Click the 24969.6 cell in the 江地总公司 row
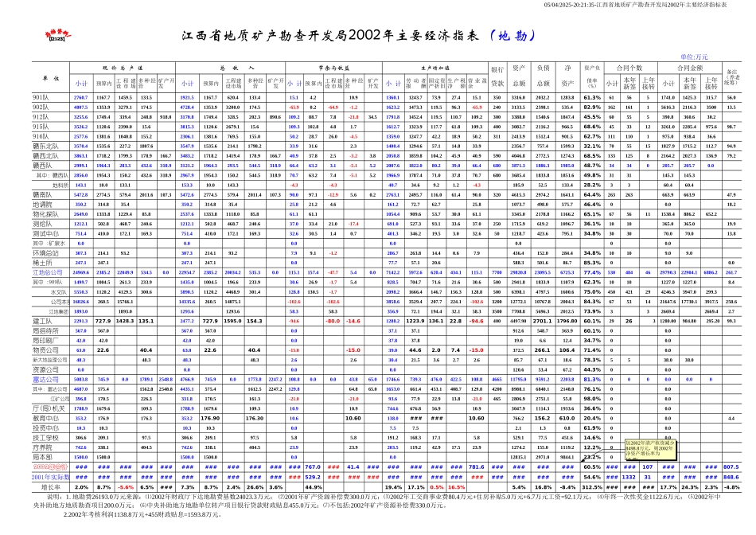This screenshot has width=756, height=535. pyautogui.click(x=81, y=272)
